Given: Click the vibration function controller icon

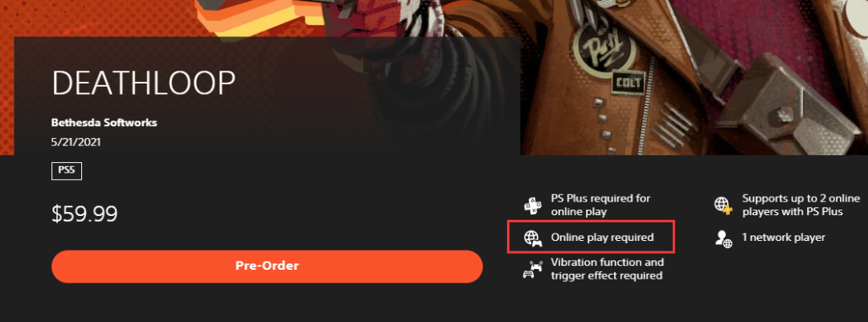Looking at the screenshot, I should tap(533, 269).
